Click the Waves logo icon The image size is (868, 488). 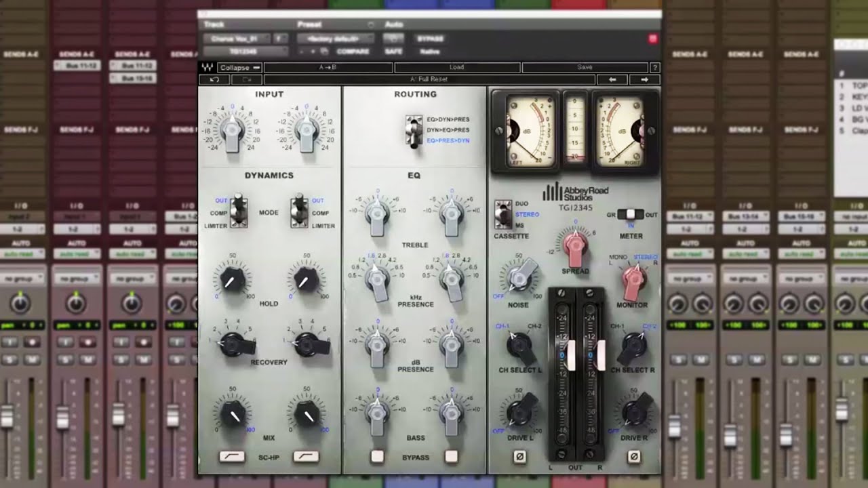point(208,68)
